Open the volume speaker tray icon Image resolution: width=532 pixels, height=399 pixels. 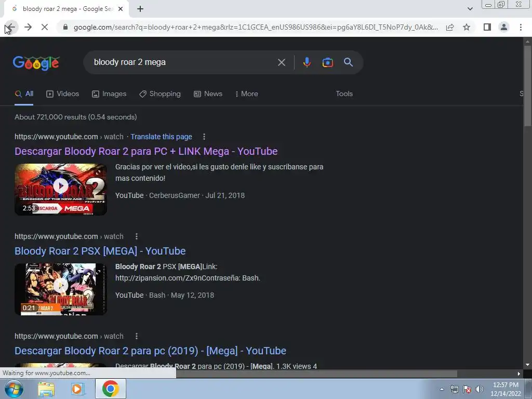[479, 389]
